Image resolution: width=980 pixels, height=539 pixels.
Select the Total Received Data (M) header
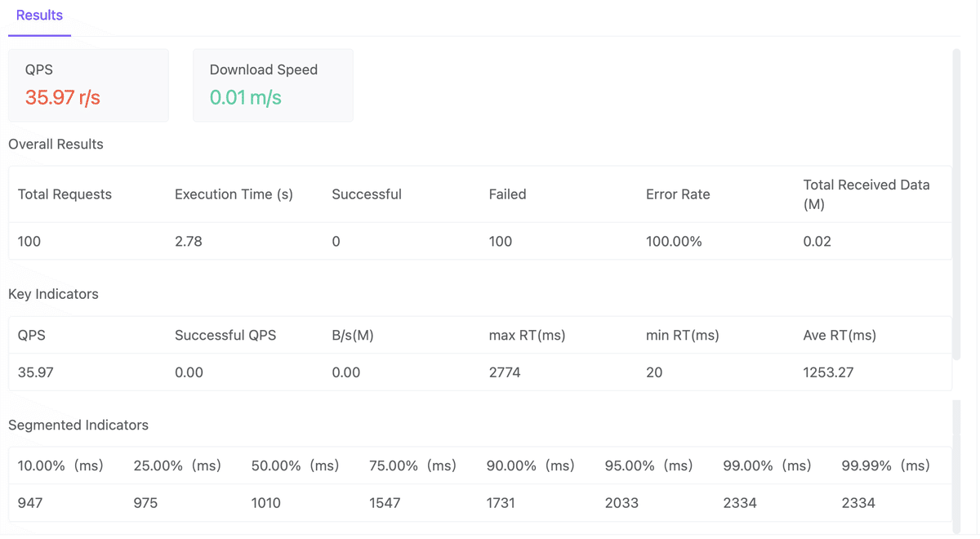(x=866, y=194)
